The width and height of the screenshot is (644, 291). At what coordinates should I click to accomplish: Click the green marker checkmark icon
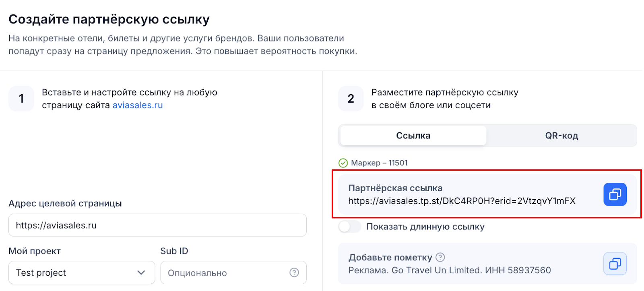click(343, 163)
